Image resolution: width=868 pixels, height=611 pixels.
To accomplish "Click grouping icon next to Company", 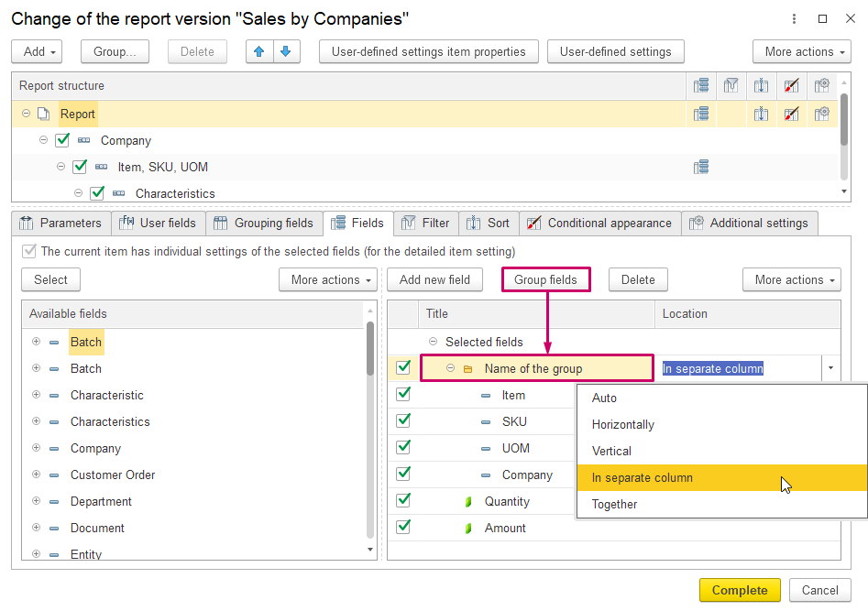I will click(83, 140).
